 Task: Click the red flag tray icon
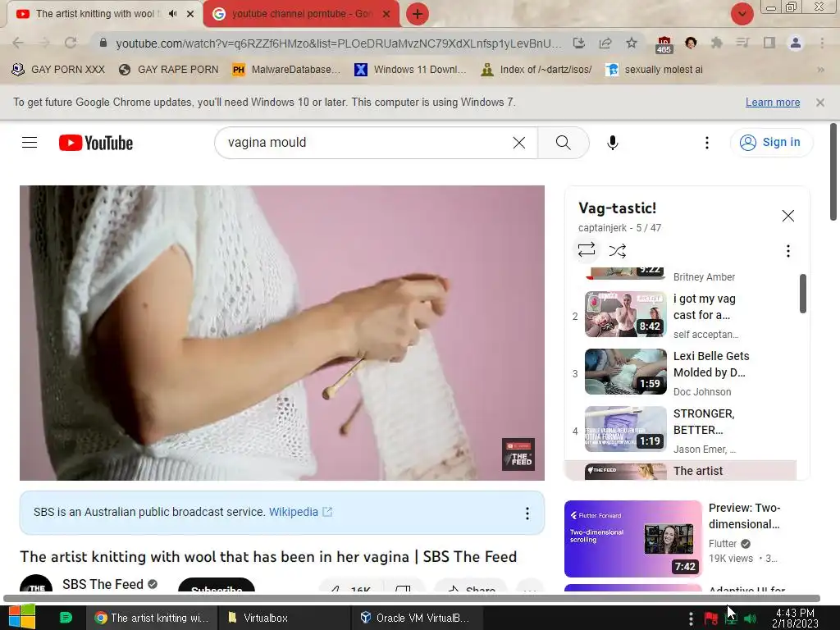711,619
